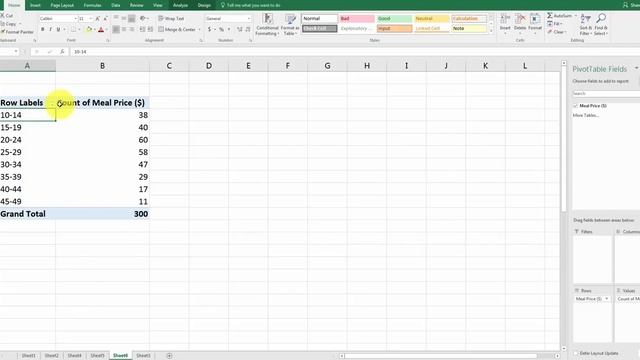Open the last sheet tab
Screen dimensions: 640x360
(143, 356)
